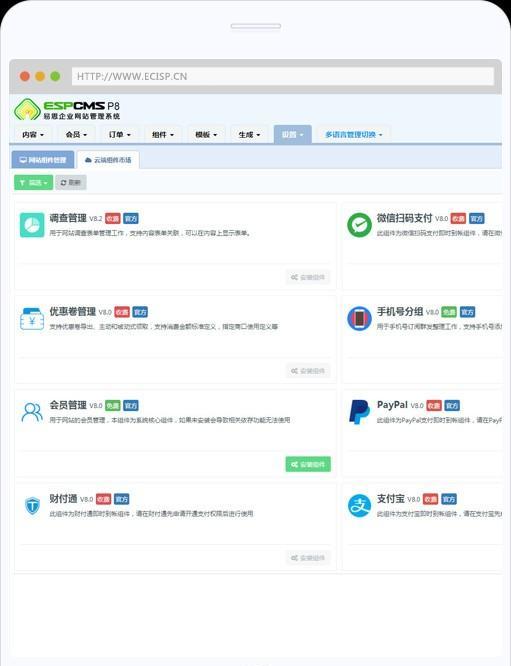Open the 多语言管理切换 dropdown

tap(354, 135)
